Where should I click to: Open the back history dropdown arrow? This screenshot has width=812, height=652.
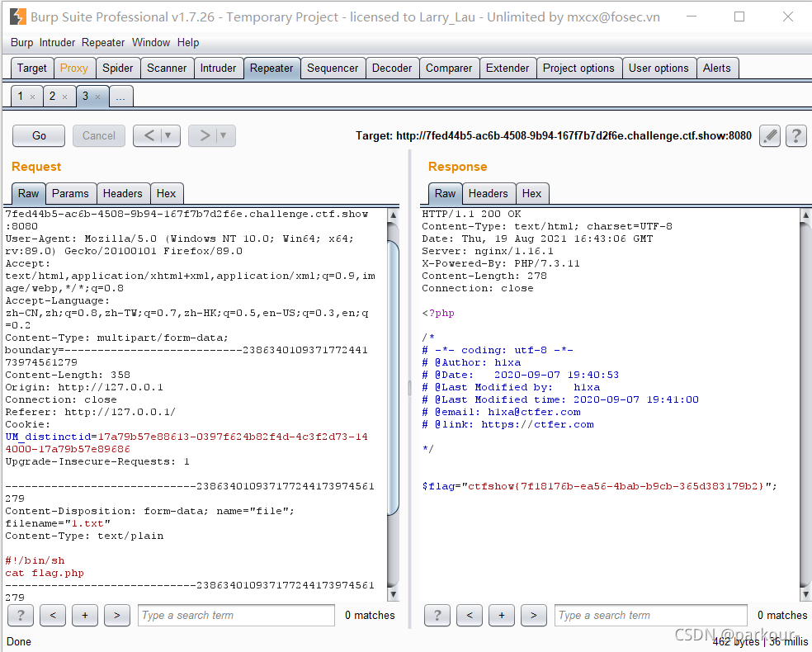[x=168, y=135]
